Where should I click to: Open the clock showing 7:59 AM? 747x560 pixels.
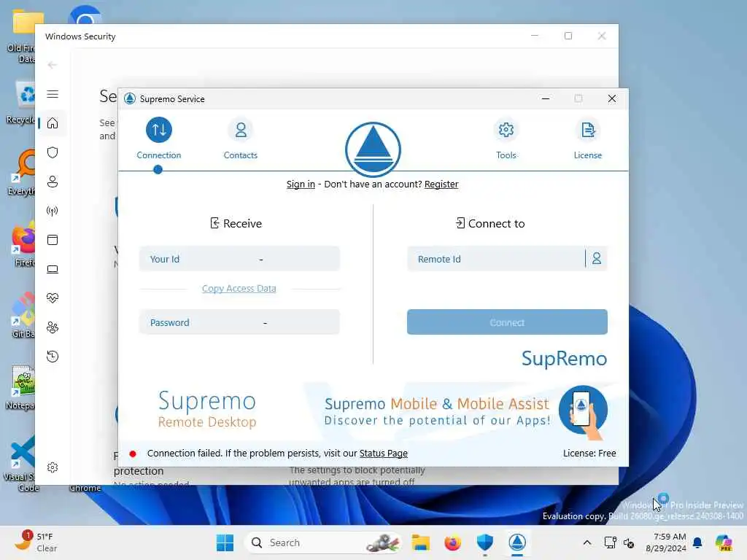(665, 542)
